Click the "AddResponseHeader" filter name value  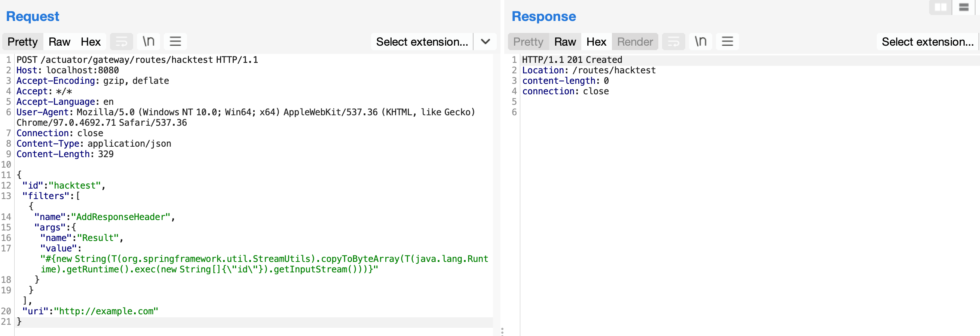click(120, 217)
